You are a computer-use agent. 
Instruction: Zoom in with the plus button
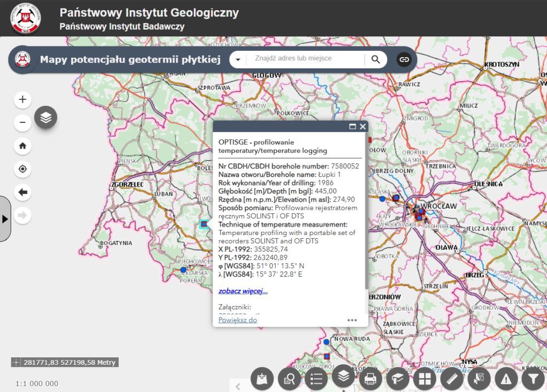[22, 99]
